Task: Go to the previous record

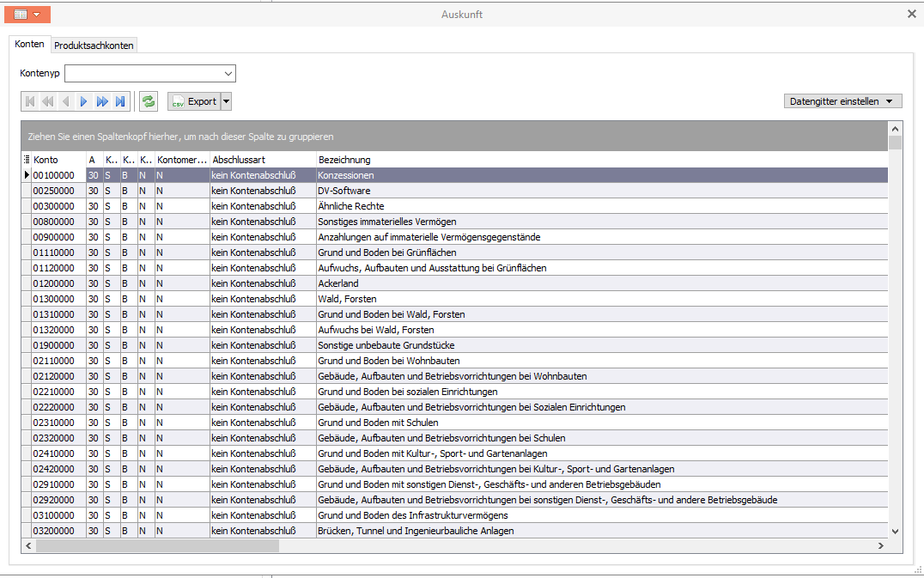Action: [66, 101]
